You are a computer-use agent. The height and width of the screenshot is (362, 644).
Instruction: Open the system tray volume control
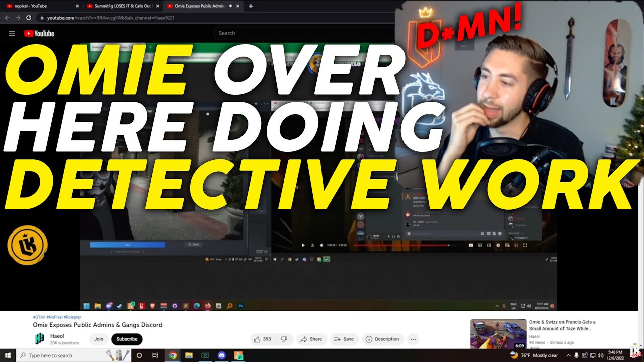point(601,355)
